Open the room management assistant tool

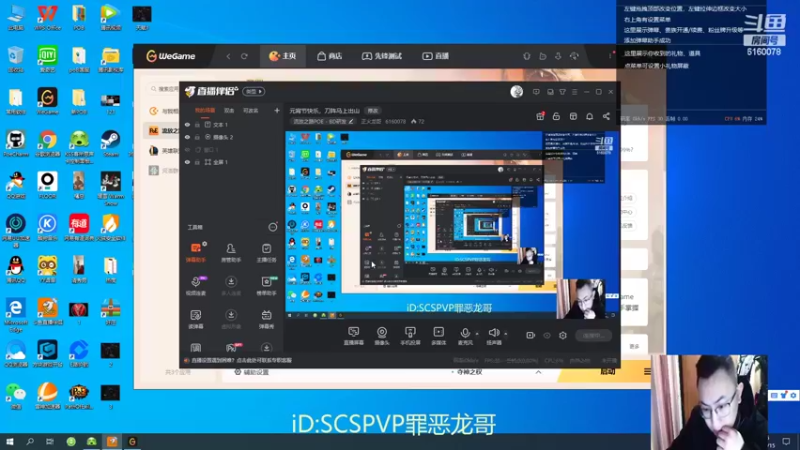click(231, 253)
